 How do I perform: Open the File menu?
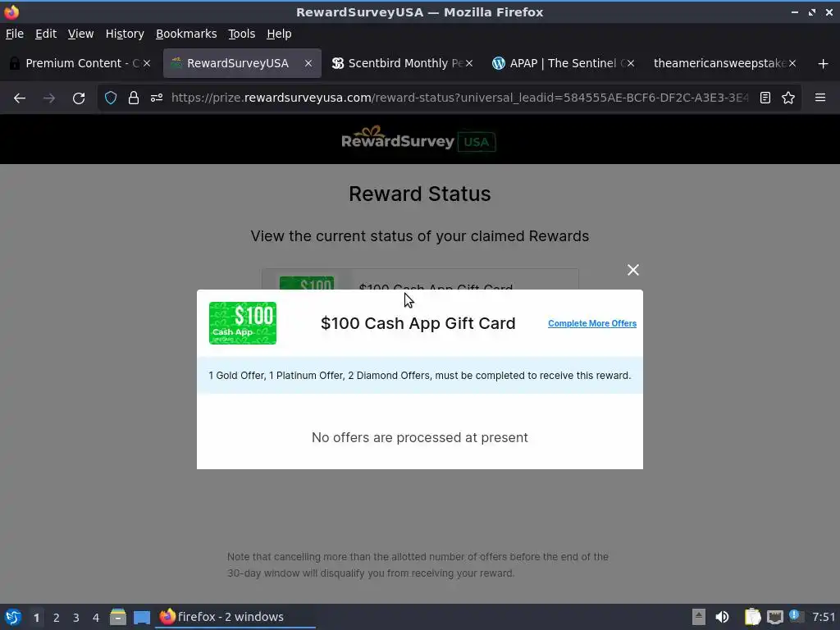[x=15, y=34]
